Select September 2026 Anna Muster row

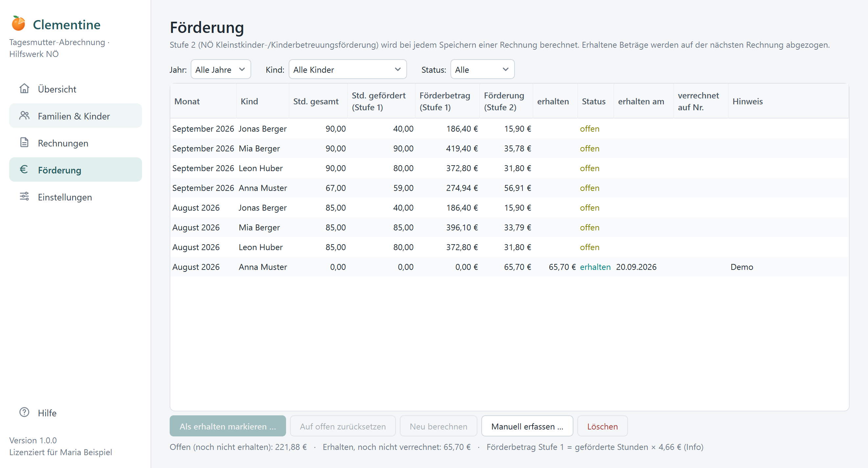tap(509, 188)
